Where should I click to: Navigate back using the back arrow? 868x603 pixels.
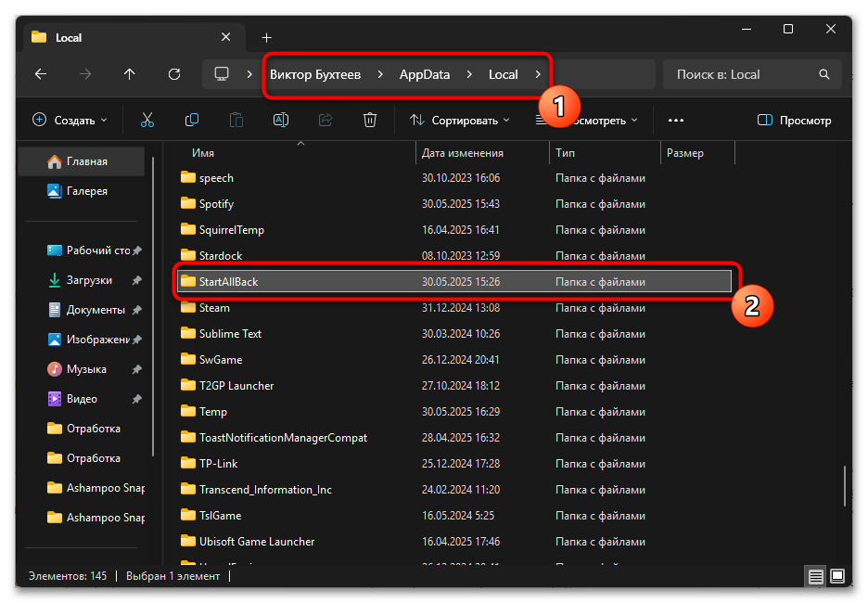pos(42,74)
